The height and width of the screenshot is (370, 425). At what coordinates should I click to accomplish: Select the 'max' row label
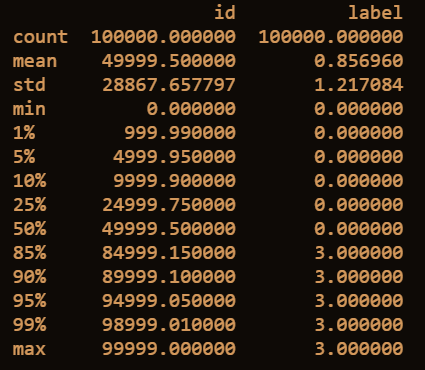(29, 349)
